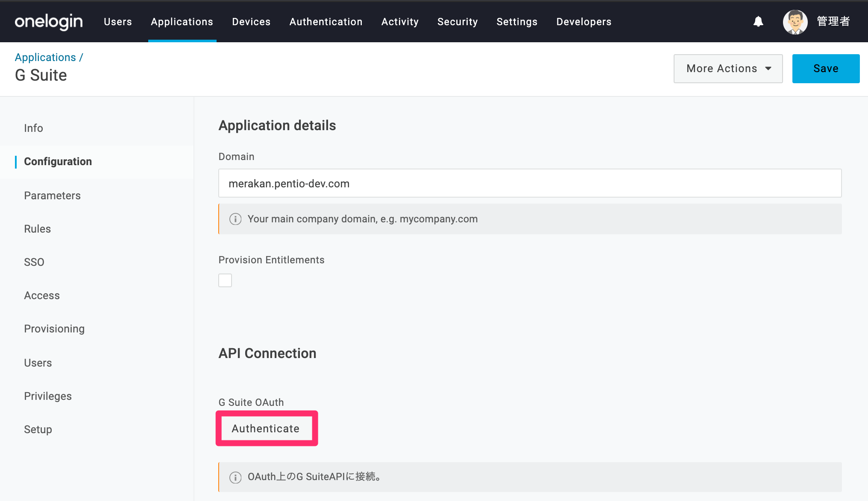Open the Settings top menu
The width and height of the screenshot is (868, 501).
517,22
